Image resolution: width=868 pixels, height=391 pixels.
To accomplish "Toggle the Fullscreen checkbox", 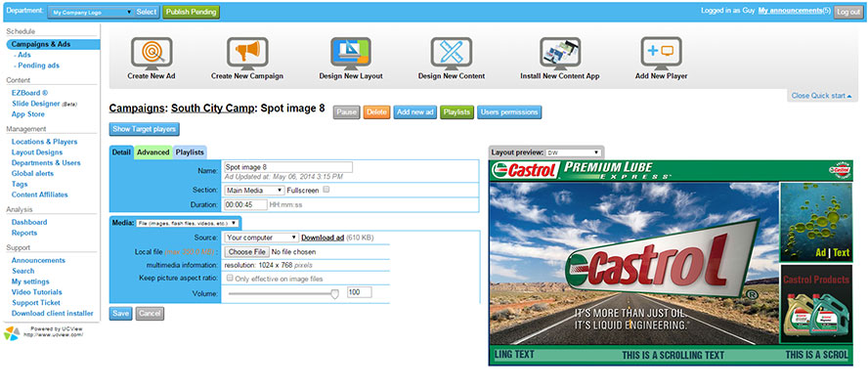I will tap(326, 190).
